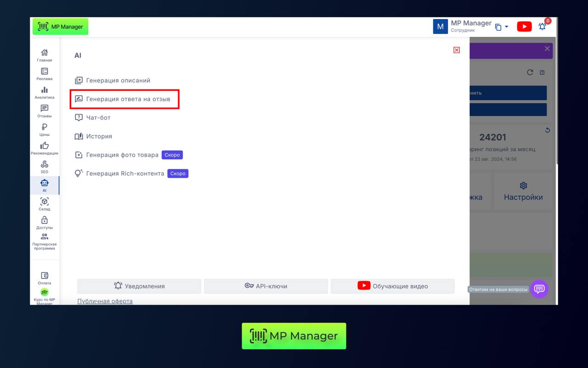Select Генерация описаний menu item
This screenshot has height=368, width=588.
tap(118, 80)
